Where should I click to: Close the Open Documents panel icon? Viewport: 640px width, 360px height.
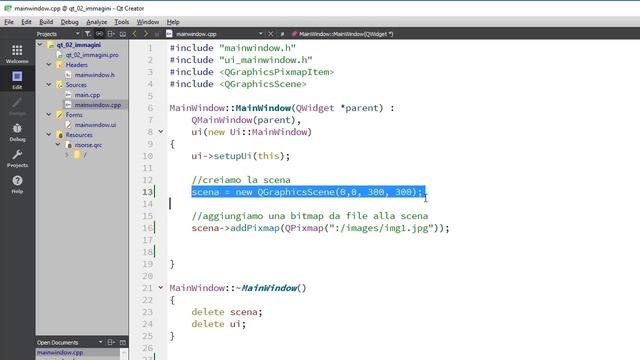122,342
